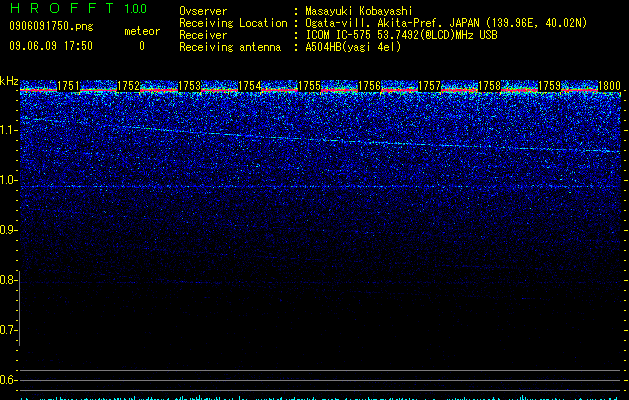Select the 1759 time label
This screenshot has height=400, width=629.
pos(549,86)
